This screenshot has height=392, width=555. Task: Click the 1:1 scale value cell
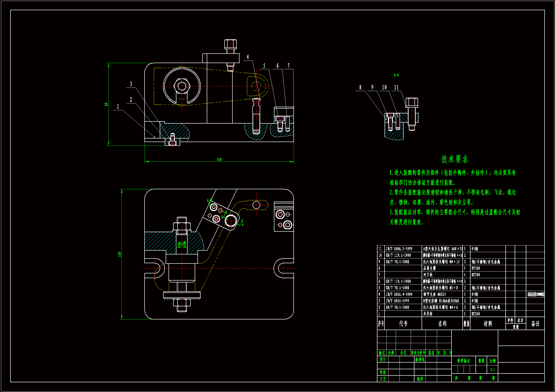492,369
